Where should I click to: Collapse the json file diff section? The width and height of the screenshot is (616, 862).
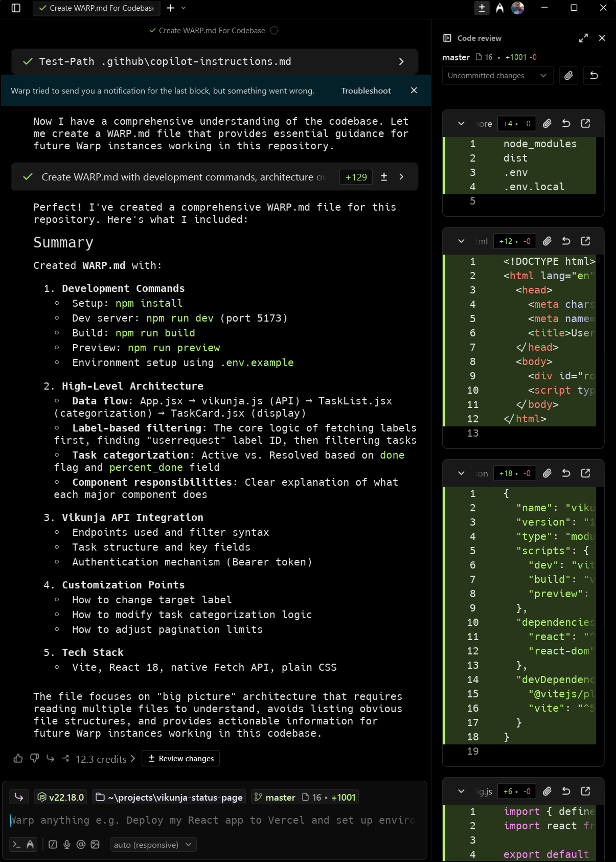tap(461, 473)
